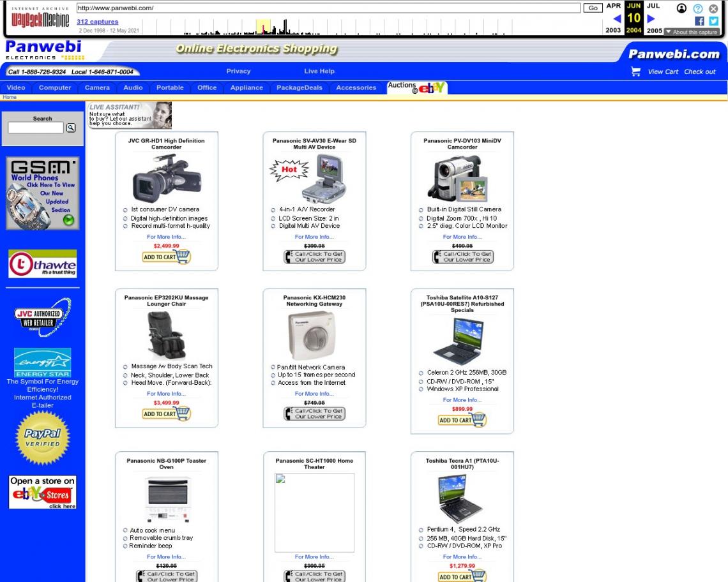Open the Audio menu tab
The height and width of the screenshot is (582, 728).
point(133,87)
